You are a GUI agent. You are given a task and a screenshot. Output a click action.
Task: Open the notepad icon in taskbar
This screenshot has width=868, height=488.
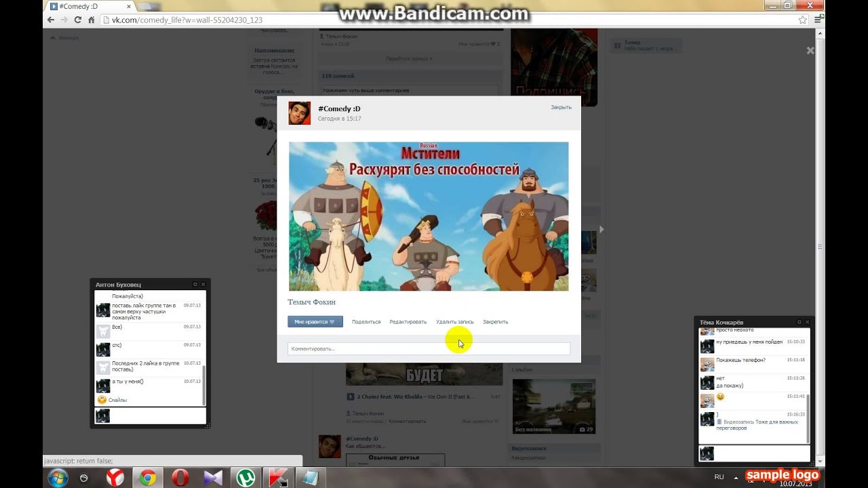pos(311,478)
